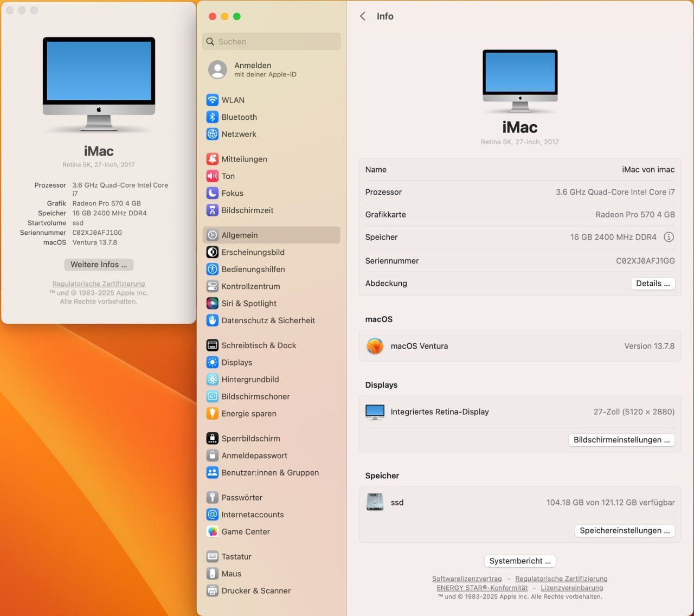Screen dimensions: 694x616
Task: Click 104.18 GB von 121.12 GB verfügbar
Action: tap(611, 503)
